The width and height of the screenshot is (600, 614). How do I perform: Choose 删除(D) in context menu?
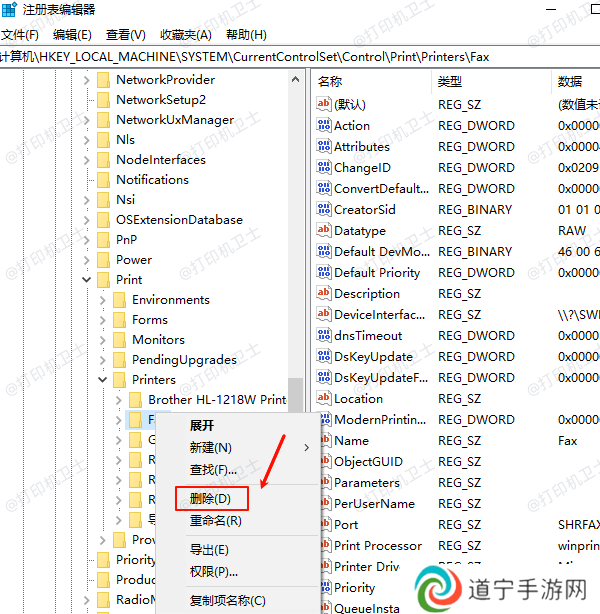point(211,498)
